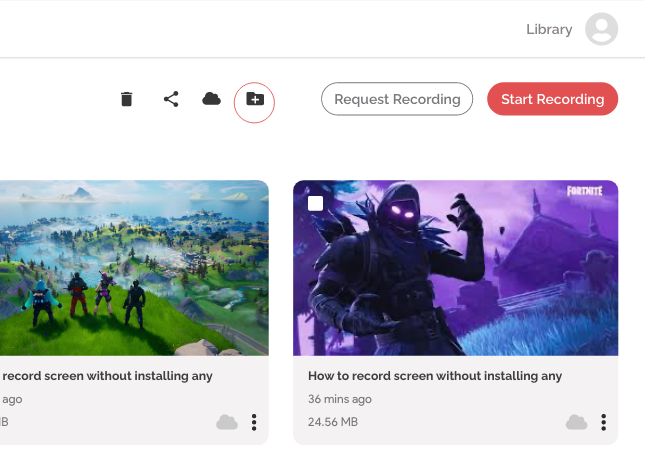This screenshot has height=460, width=645.
Task: Tick the checkbox on purple raven thumbnail
Action: 316,204
